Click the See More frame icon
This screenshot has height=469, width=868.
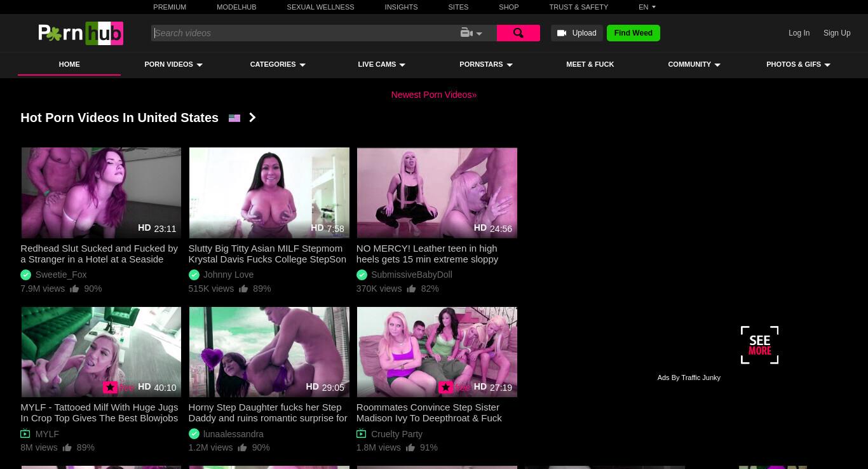pyautogui.click(x=759, y=345)
